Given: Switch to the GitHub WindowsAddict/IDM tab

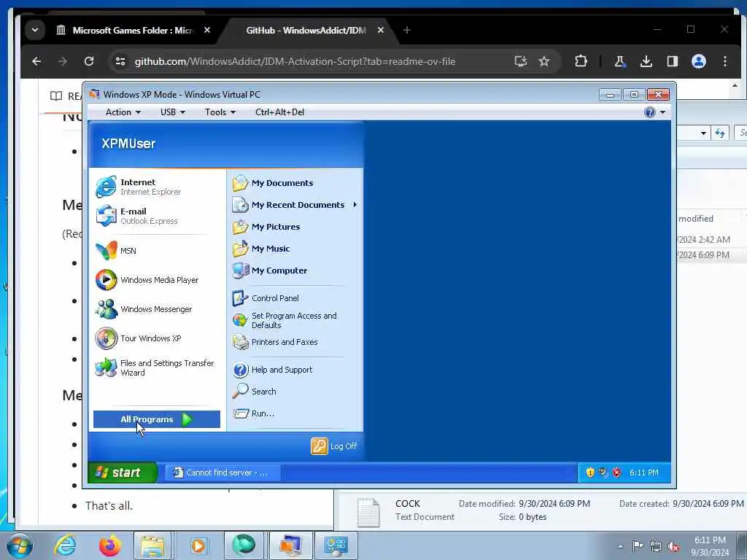Looking at the screenshot, I should 306,31.
